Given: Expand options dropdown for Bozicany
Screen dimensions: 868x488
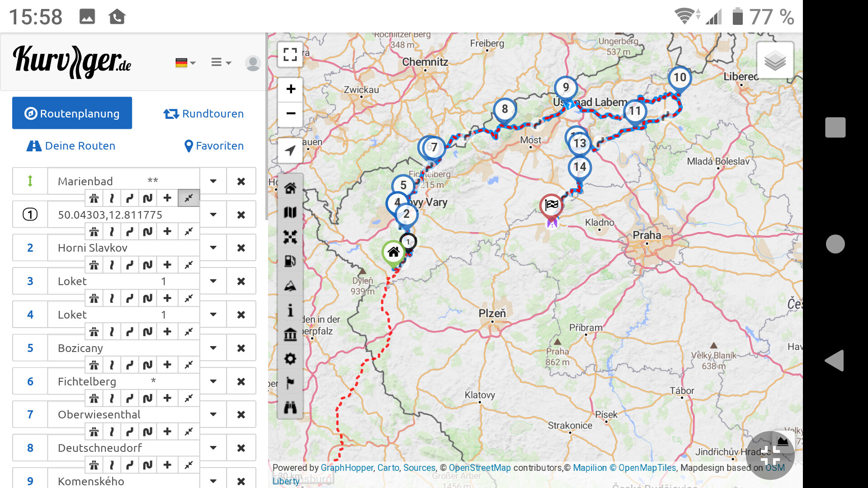Looking at the screenshot, I should [213, 348].
